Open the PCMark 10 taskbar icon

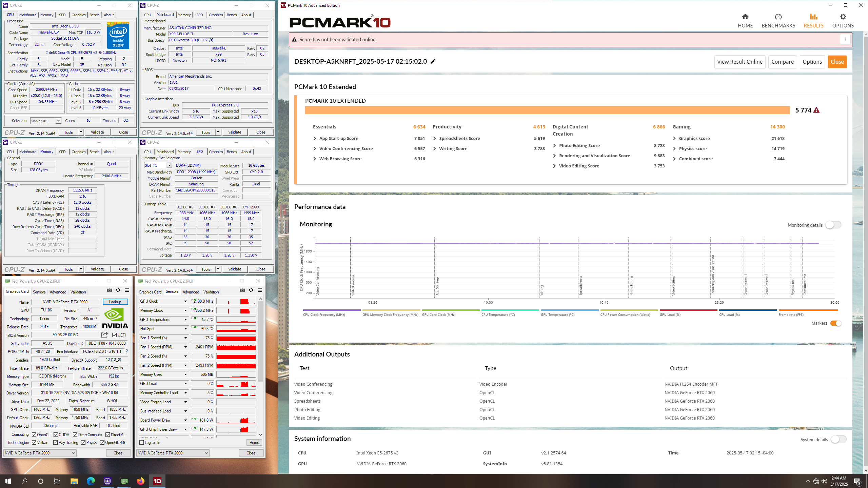(x=157, y=481)
